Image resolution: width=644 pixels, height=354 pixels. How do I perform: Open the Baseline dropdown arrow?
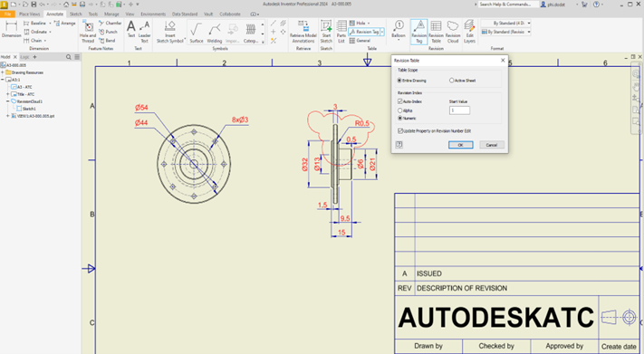(x=50, y=23)
